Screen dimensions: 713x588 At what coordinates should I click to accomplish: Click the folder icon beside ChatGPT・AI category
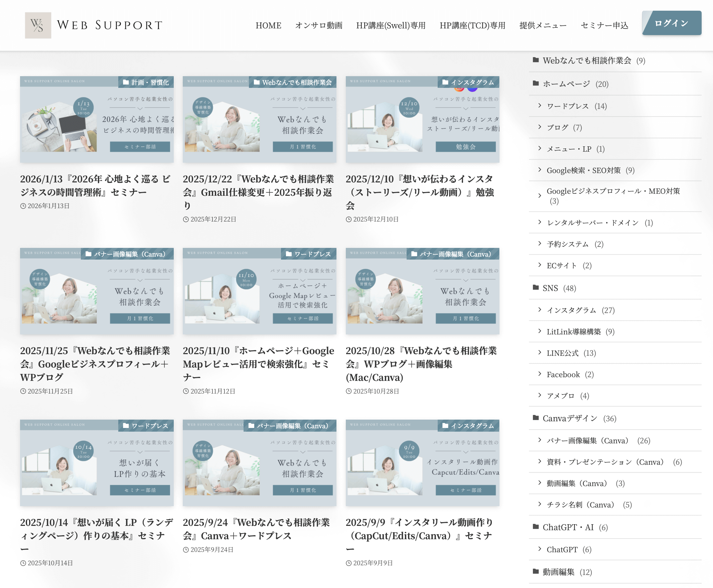(536, 527)
